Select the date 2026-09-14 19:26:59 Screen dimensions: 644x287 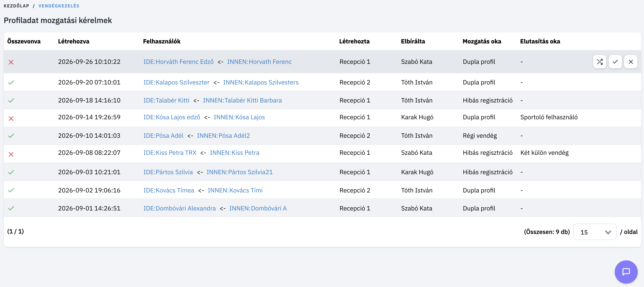pos(89,117)
